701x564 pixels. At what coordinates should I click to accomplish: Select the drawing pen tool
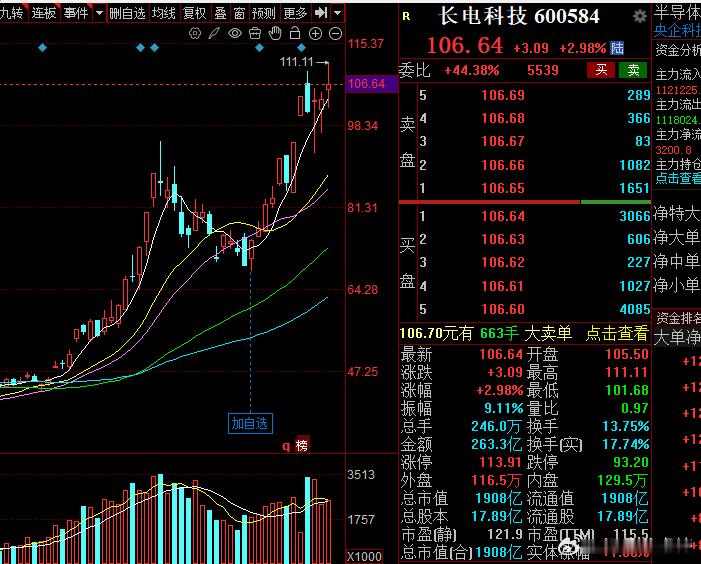(x=215, y=34)
